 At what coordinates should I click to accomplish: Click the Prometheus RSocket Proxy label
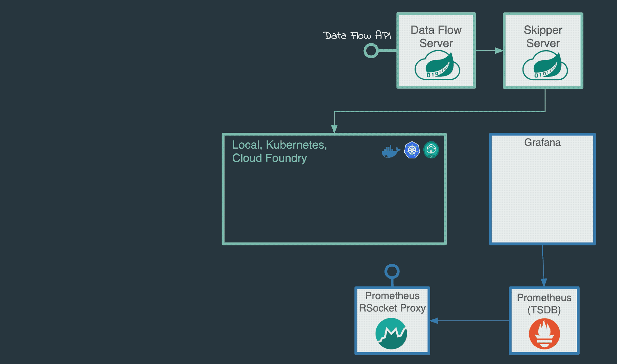(392, 302)
